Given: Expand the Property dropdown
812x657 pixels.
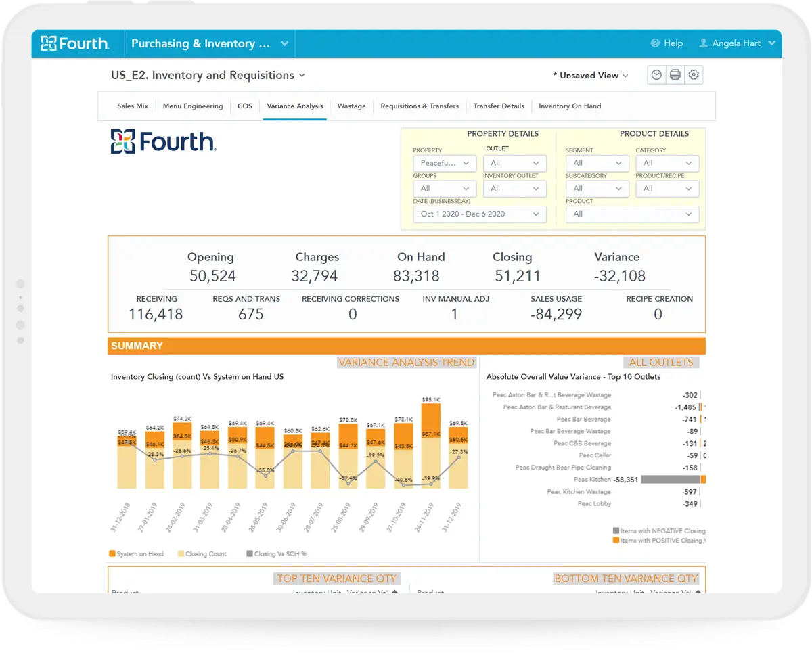Looking at the screenshot, I should (x=445, y=163).
